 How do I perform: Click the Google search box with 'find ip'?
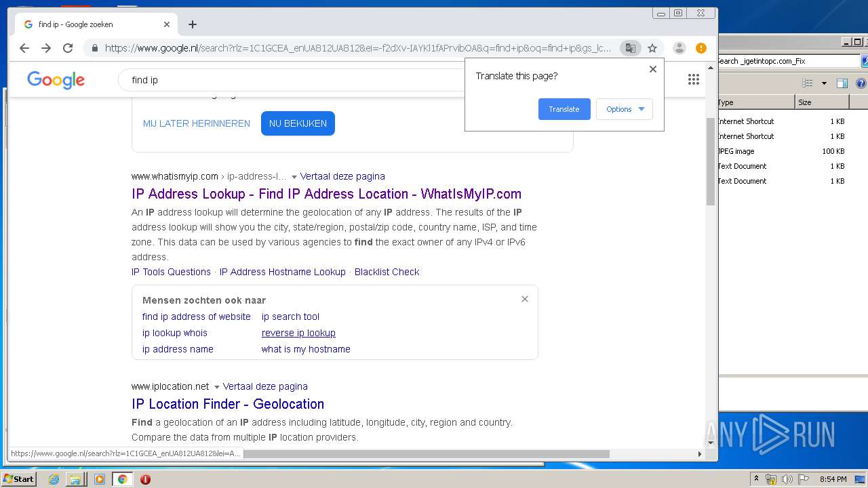coord(292,80)
